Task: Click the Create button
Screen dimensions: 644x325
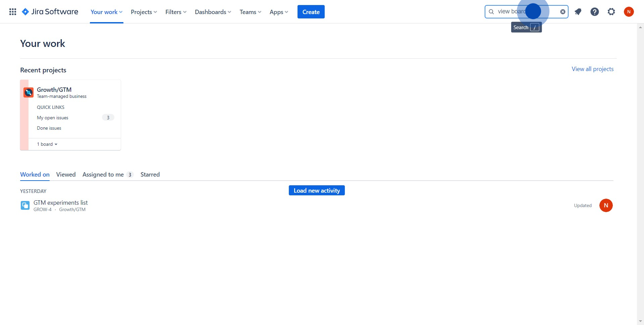Action: pos(311,12)
